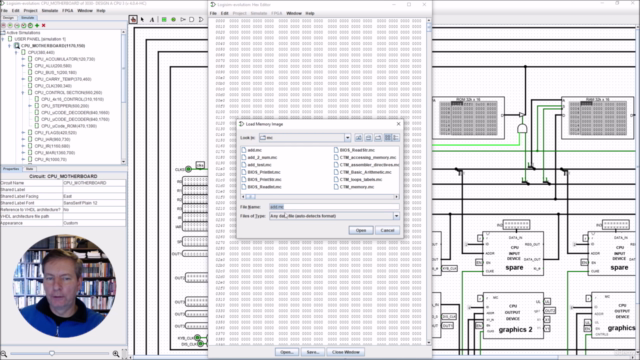Image resolution: width=640 pixels, height=360 pixels.
Task: Choose the AND gate tool
Action: point(192,19)
